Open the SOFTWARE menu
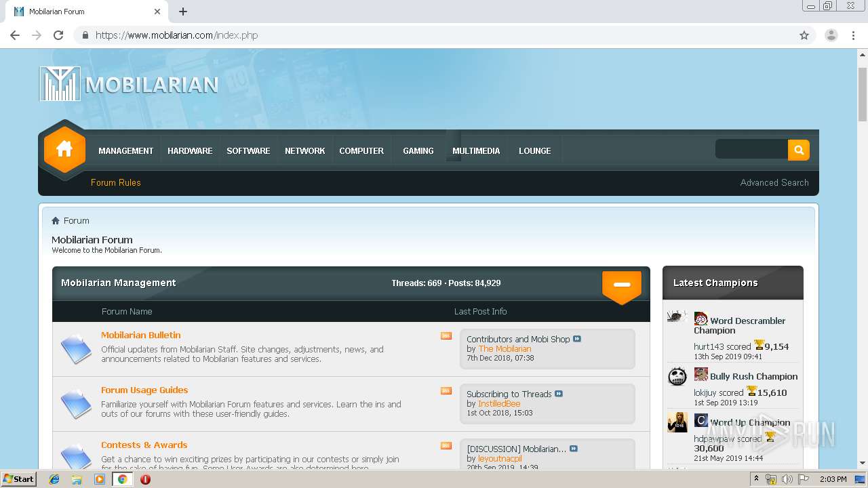The height and width of the screenshot is (488, 868). (248, 150)
